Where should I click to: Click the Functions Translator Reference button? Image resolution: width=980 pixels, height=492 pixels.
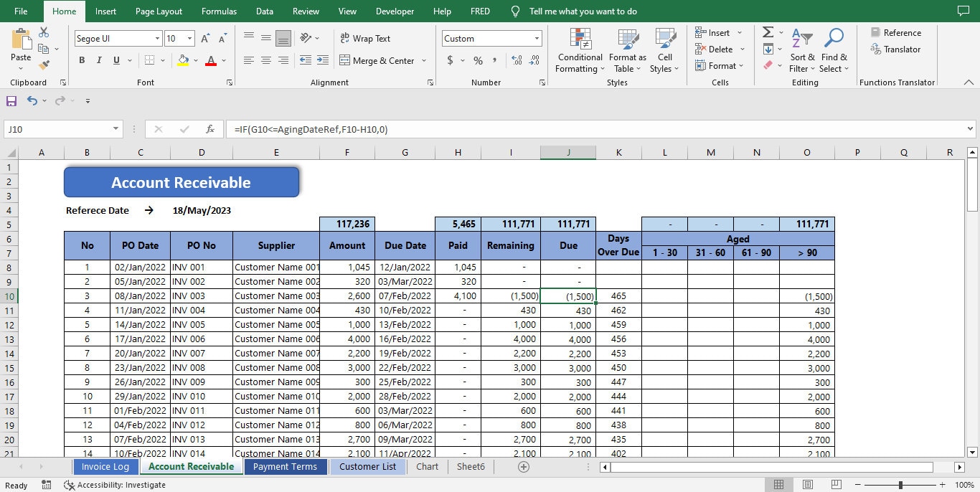pyautogui.click(x=895, y=33)
